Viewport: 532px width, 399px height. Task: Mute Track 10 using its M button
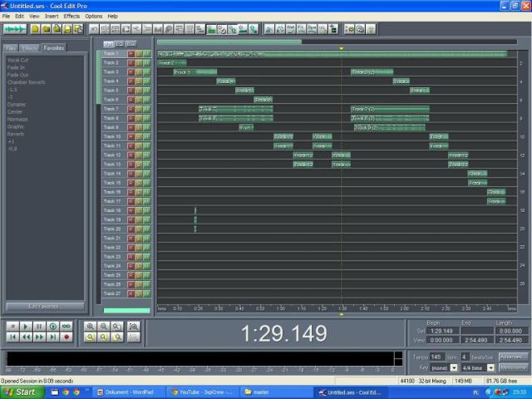point(146,136)
